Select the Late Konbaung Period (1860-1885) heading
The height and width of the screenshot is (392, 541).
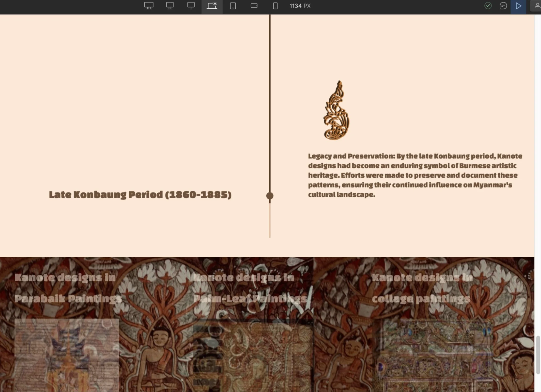(x=140, y=195)
